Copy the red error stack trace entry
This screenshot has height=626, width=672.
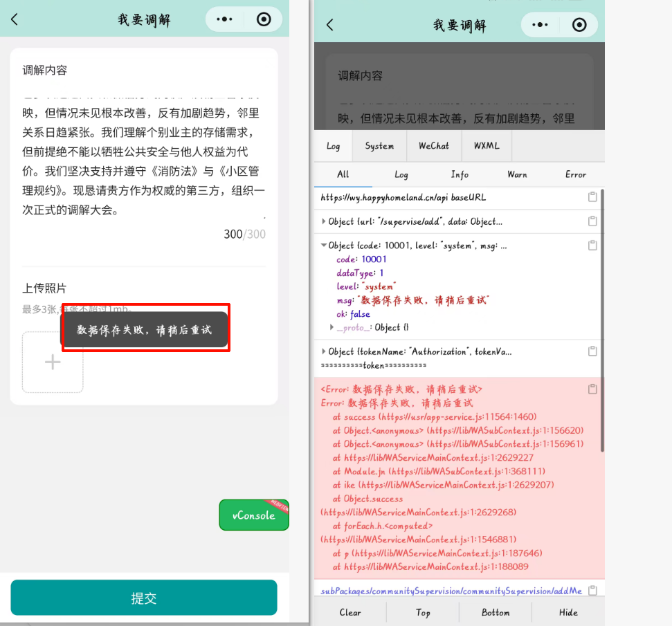tap(592, 389)
